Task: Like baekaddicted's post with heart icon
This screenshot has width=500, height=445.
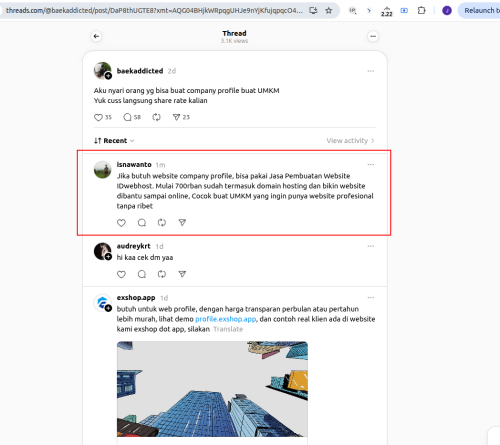Action: [x=98, y=117]
